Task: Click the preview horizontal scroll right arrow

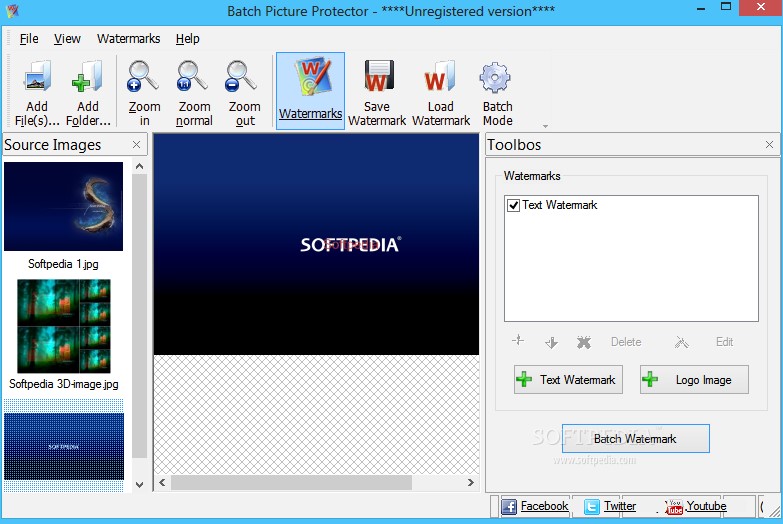Action: [x=470, y=483]
